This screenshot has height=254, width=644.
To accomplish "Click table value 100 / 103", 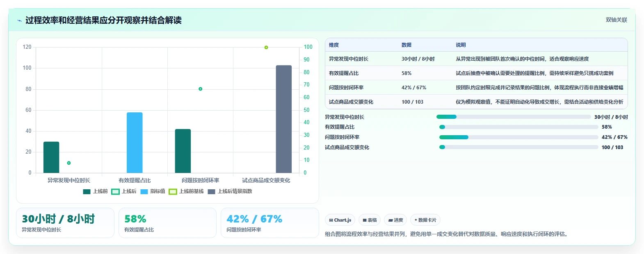I will pos(413,102).
